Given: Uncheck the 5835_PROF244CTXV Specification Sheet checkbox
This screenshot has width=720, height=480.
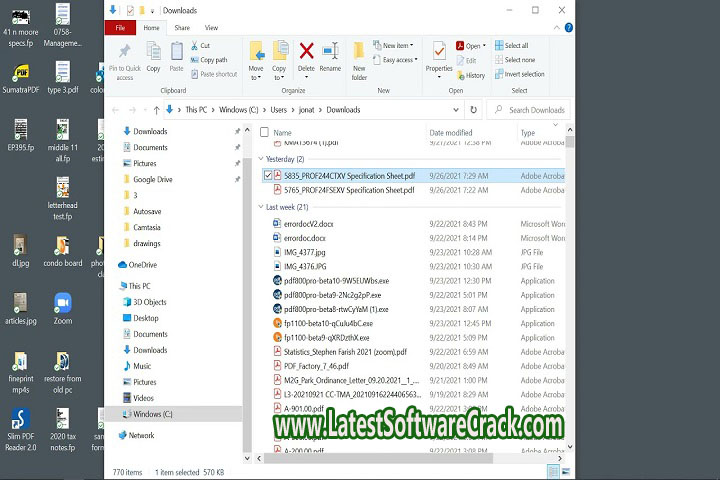Looking at the screenshot, I should (x=266, y=175).
